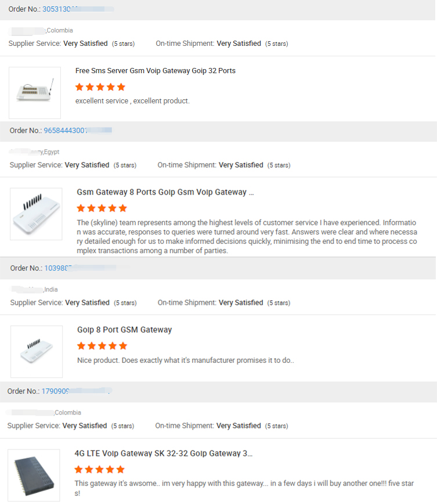Image resolution: width=437 pixels, height=504 pixels.
Task: Click the Goip 8 Port GSM Gateway thumbnail
Action: click(x=37, y=351)
